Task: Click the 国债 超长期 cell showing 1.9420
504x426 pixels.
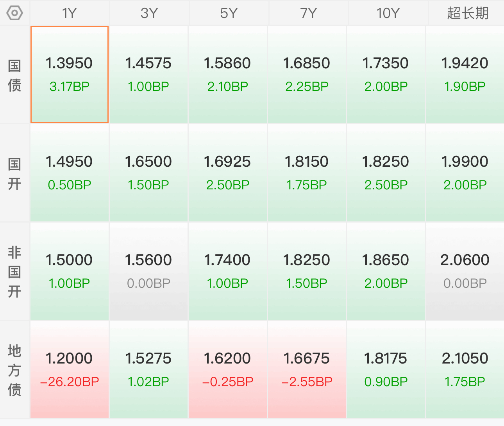Action: (x=465, y=74)
